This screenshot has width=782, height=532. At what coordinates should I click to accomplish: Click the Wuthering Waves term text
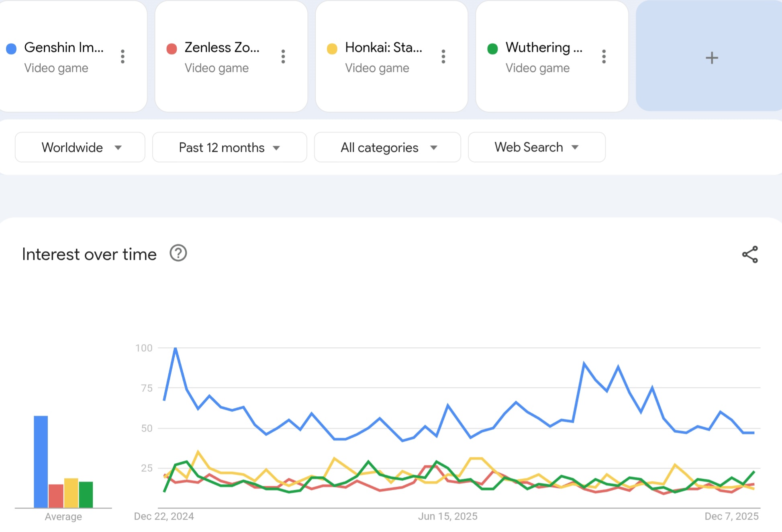[x=543, y=47]
